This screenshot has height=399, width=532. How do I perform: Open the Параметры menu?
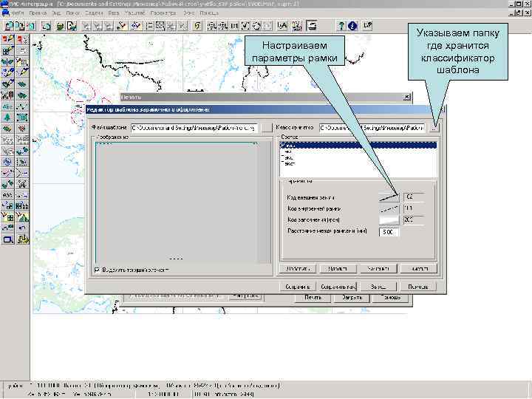163,13
